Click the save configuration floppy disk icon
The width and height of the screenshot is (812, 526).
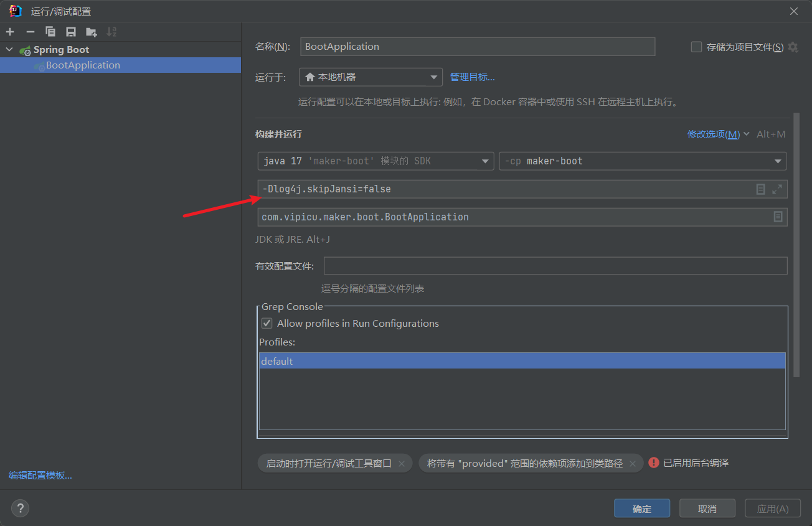point(71,32)
